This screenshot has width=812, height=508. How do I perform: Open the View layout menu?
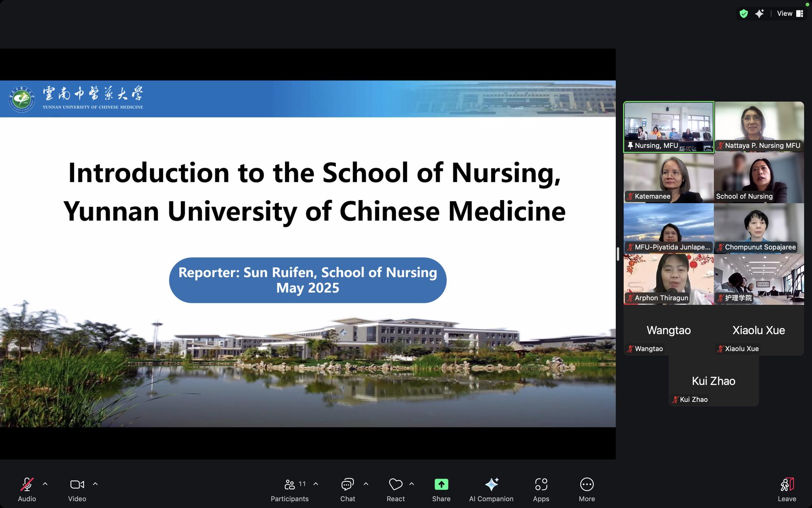point(790,13)
